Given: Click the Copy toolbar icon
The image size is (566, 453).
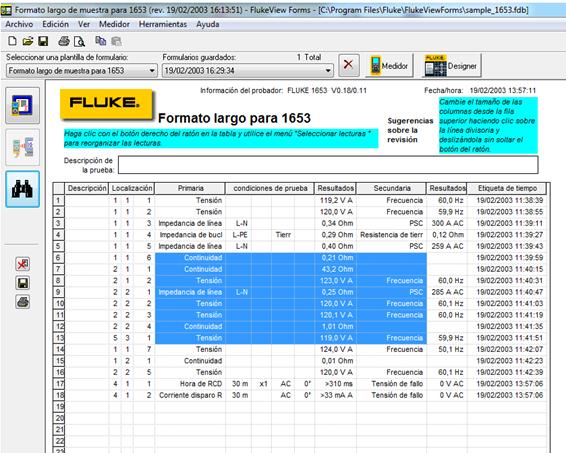Looking at the screenshot, I should [x=100, y=41].
